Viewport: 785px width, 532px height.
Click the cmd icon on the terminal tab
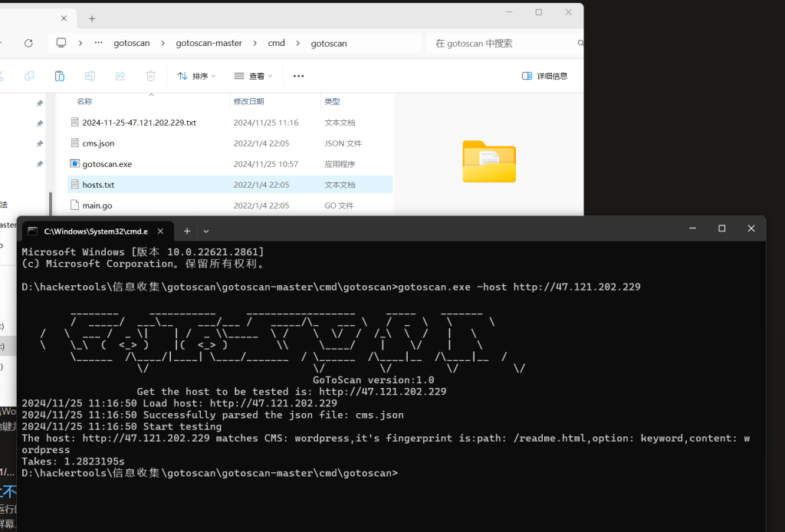[x=32, y=231]
